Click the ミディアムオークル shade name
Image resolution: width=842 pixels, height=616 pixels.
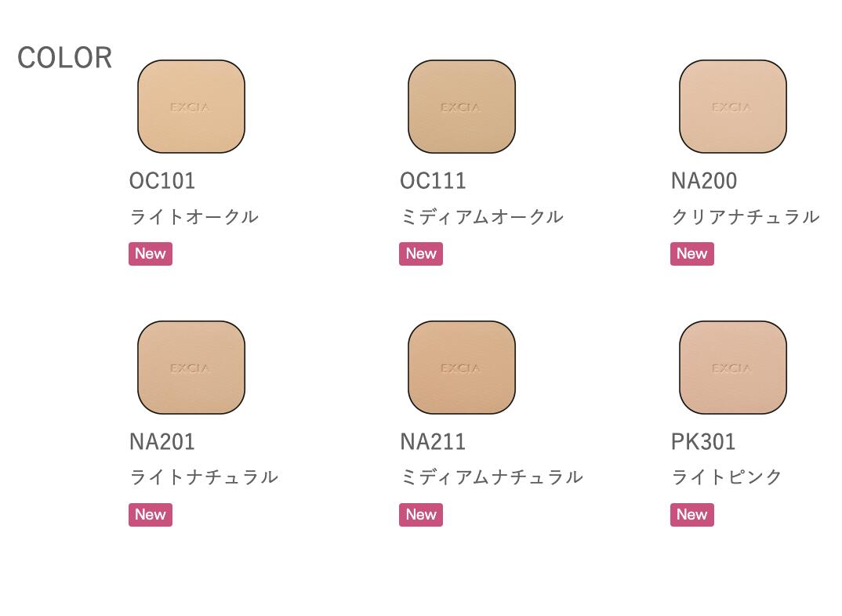[481, 217]
